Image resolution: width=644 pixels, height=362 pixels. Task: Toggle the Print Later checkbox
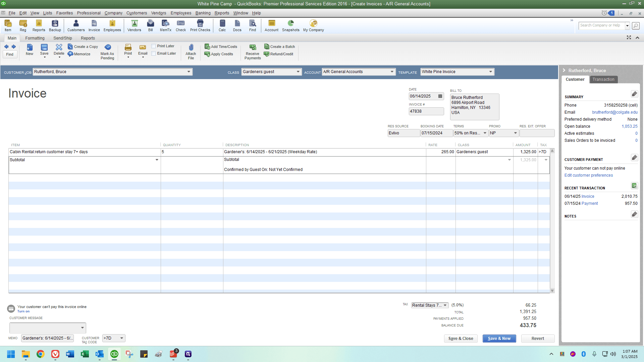(x=154, y=46)
